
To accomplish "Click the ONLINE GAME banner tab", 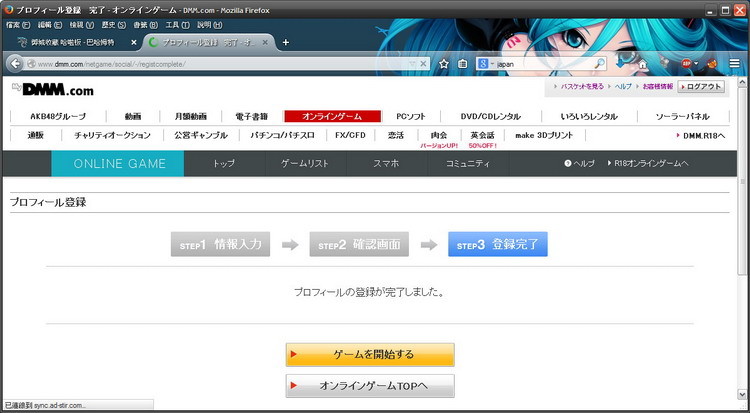I will tap(118, 164).
